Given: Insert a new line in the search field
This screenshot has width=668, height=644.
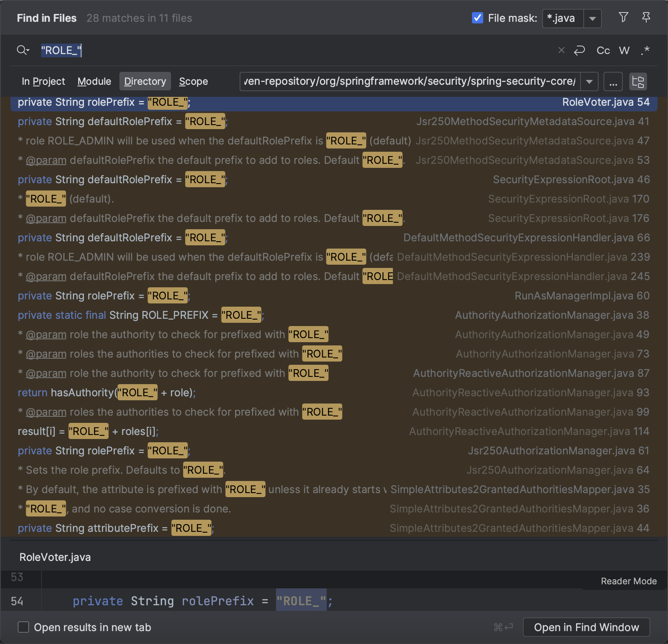Looking at the screenshot, I should pyautogui.click(x=580, y=50).
